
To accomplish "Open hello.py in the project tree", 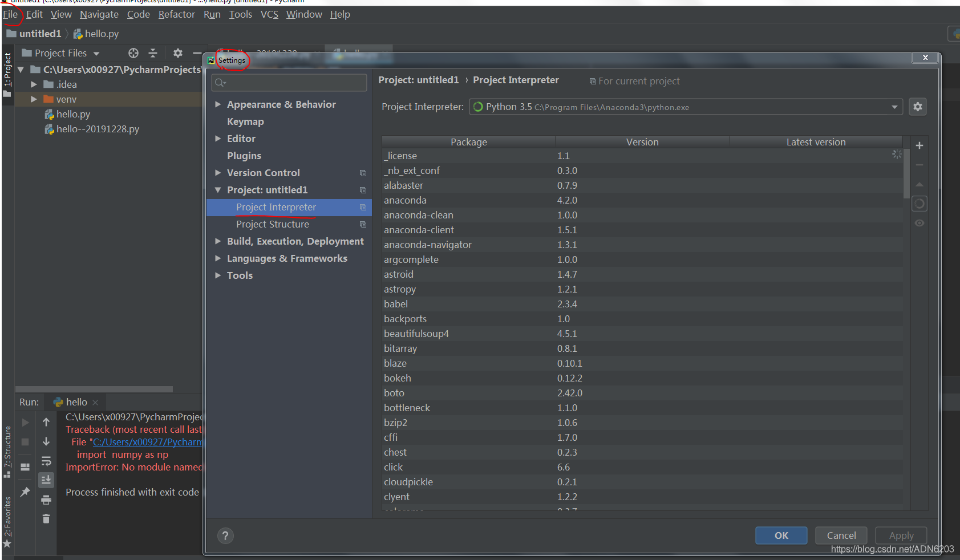I will click(x=73, y=114).
